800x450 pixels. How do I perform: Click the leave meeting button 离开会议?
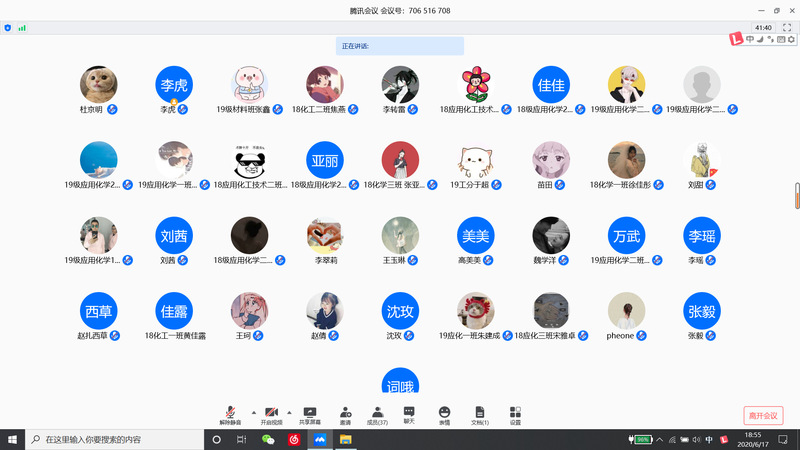tap(763, 415)
